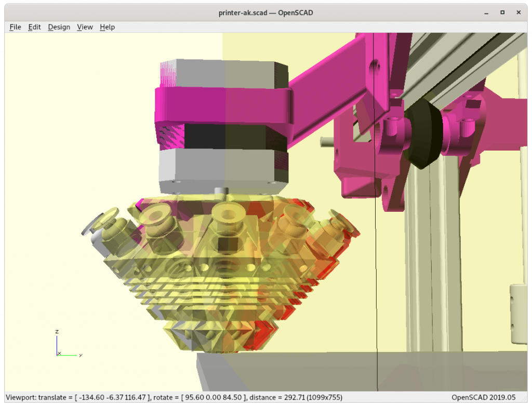The width and height of the screenshot is (532, 407).
Task: Click the dark roller wheel on rail
Action: click(423, 133)
